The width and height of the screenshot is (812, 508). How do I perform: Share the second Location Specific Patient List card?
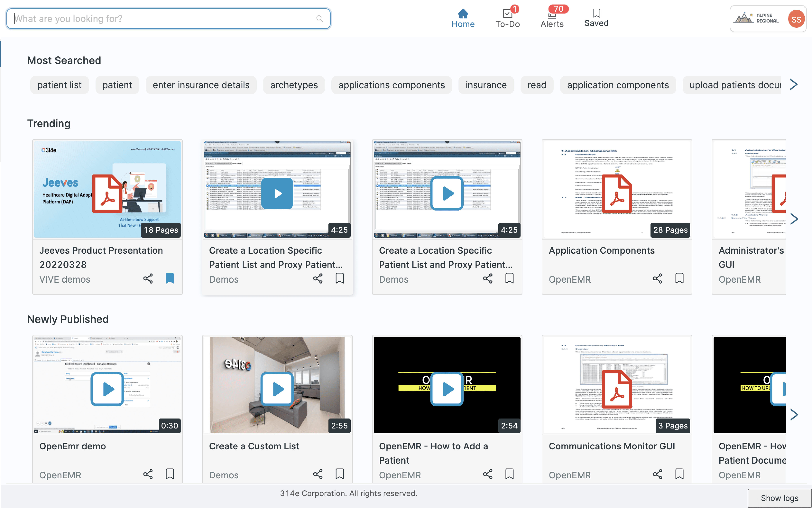(488, 278)
